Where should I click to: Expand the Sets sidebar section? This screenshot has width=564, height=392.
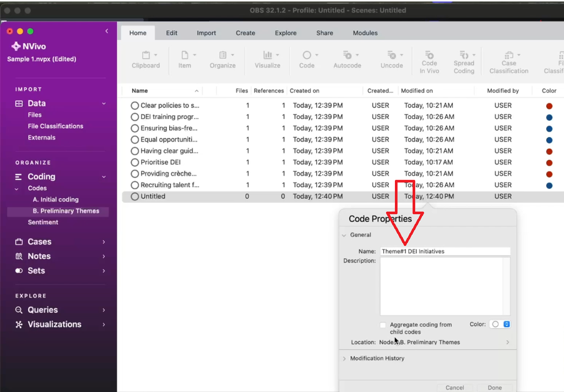[104, 271]
